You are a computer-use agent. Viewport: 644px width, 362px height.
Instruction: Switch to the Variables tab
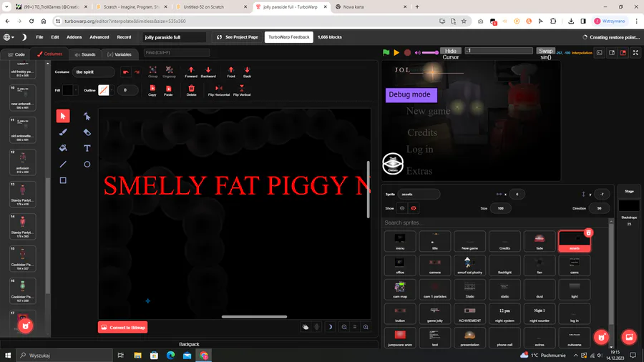119,54
